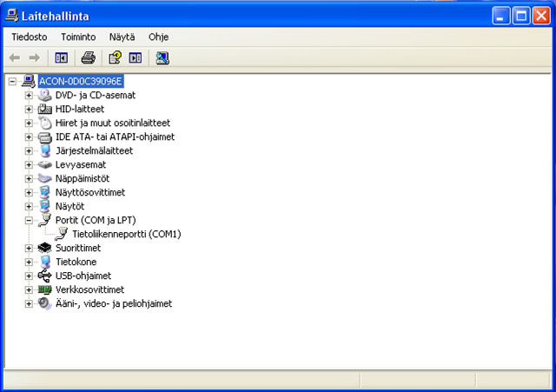Click the Forward arrow toolbar button
Viewport: 556px width, 392px height.
point(35,57)
